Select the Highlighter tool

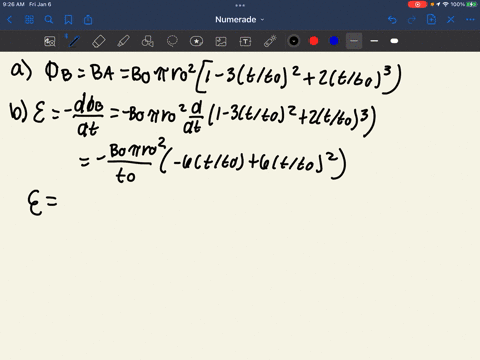123,41
